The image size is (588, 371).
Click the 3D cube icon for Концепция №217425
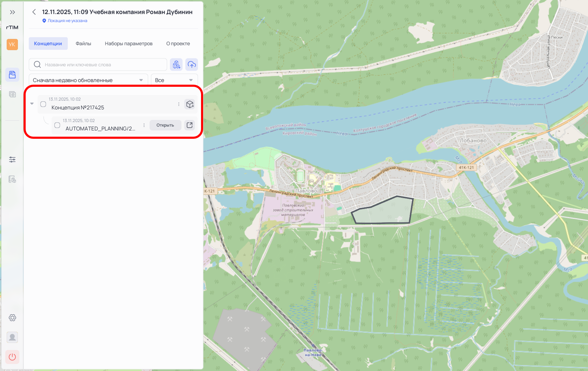pos(190,104)
